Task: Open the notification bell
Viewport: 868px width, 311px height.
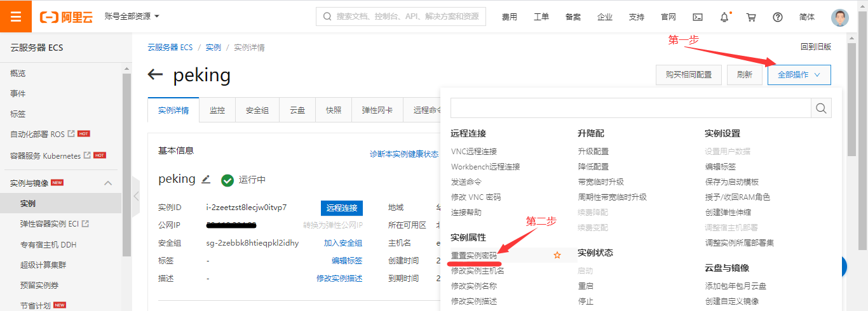Action: click(724, 17)
